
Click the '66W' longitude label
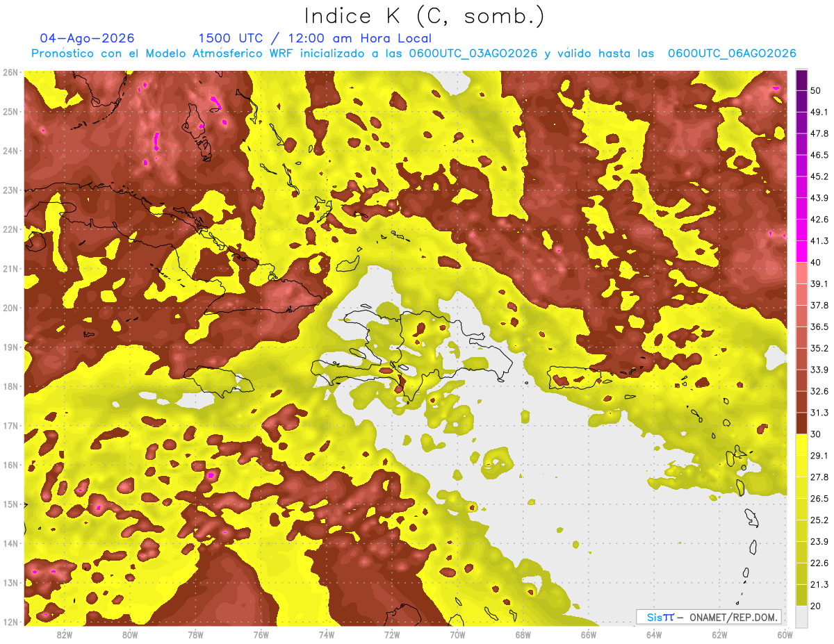pyautogui.click(x=589, y=635)
